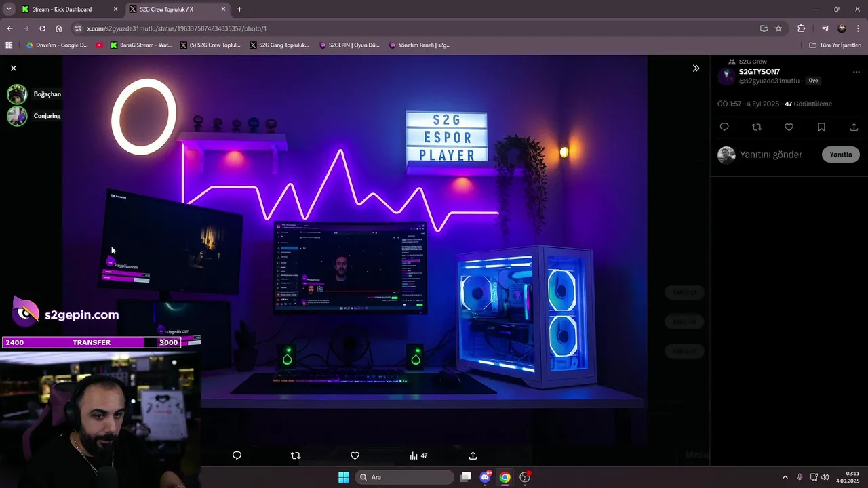
Task: Click the Üye member badge
Action: [x=813, y=81]
